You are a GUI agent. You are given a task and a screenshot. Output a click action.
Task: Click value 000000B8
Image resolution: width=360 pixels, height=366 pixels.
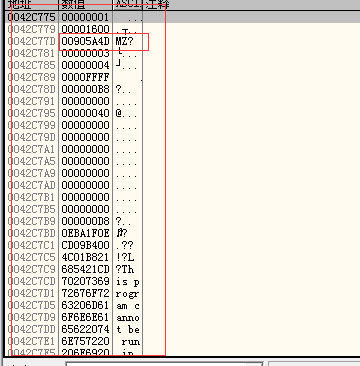(x=85, y=89)
